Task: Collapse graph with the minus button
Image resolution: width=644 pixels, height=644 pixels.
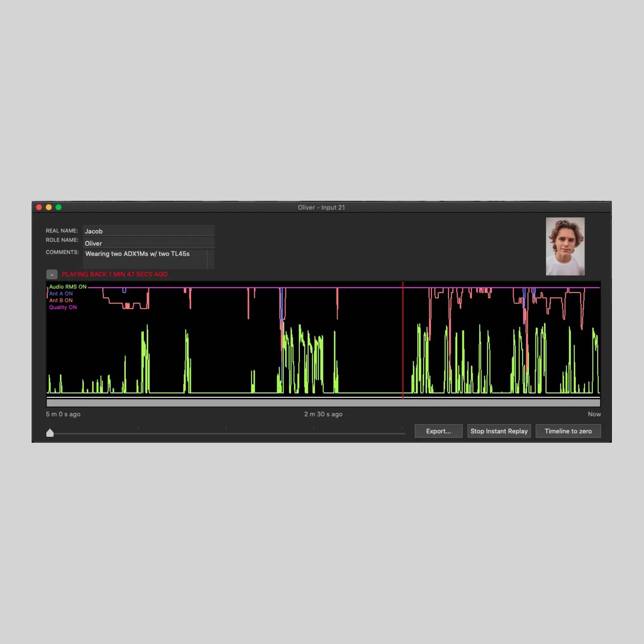Action: [x=52, y=274]
